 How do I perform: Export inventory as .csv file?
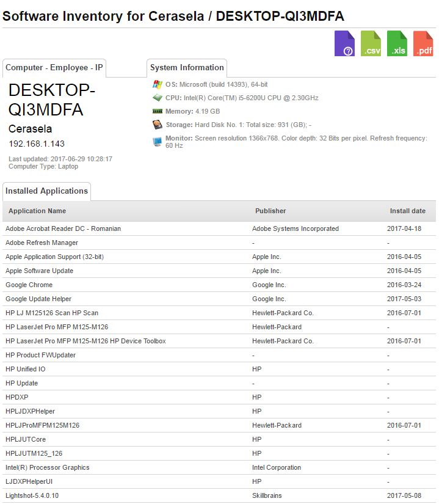pos(371,43)
